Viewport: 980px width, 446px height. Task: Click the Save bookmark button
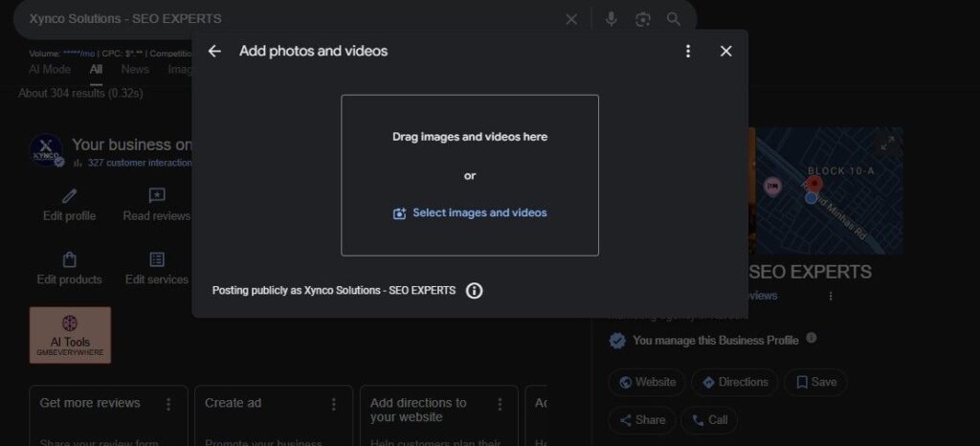point(815,382)
